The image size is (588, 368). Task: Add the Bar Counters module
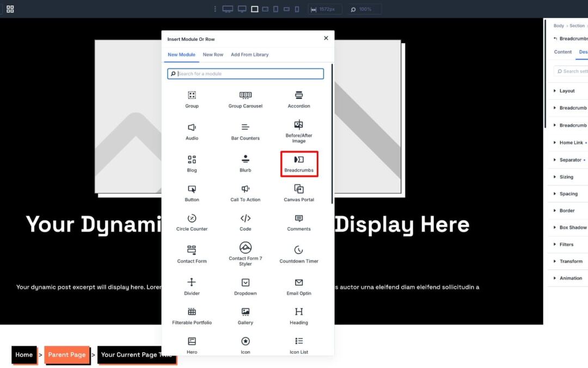point(245,131)
